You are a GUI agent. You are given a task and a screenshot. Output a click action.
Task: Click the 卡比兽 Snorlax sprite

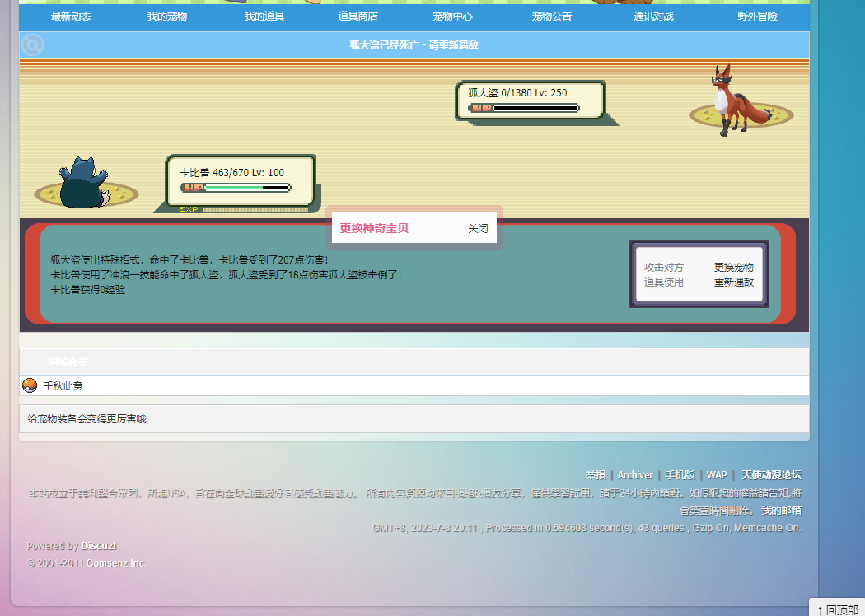coord(84,183)
